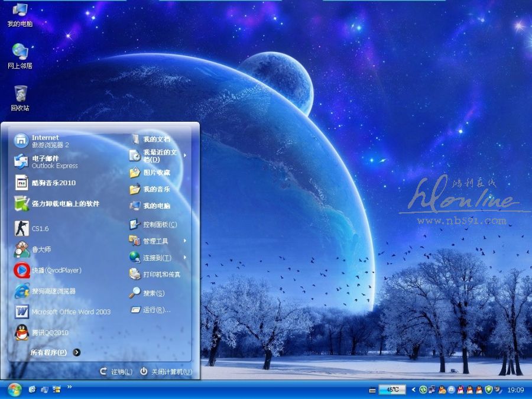This screenshot has width=532, height=399.
Task: Open 控制面板 from the Start menu
Action: 159,225
